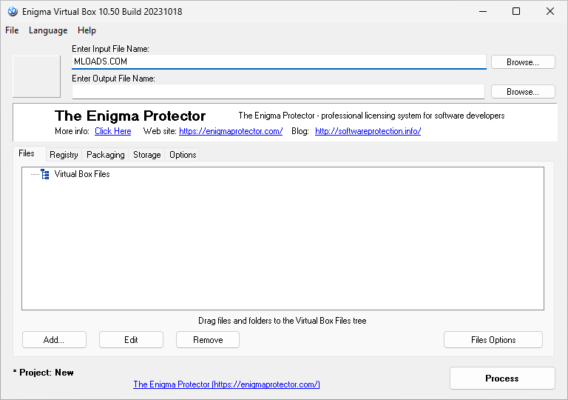Switch to the Options tab

[183, 155]
